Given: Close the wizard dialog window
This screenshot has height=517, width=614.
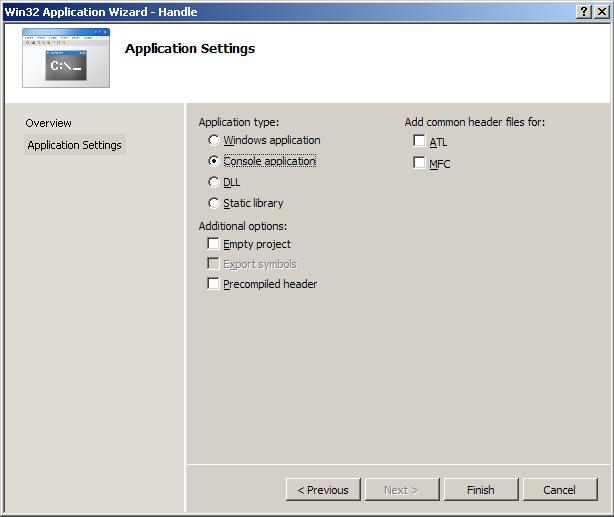Looking at the screenshot, I should (602, 12).
